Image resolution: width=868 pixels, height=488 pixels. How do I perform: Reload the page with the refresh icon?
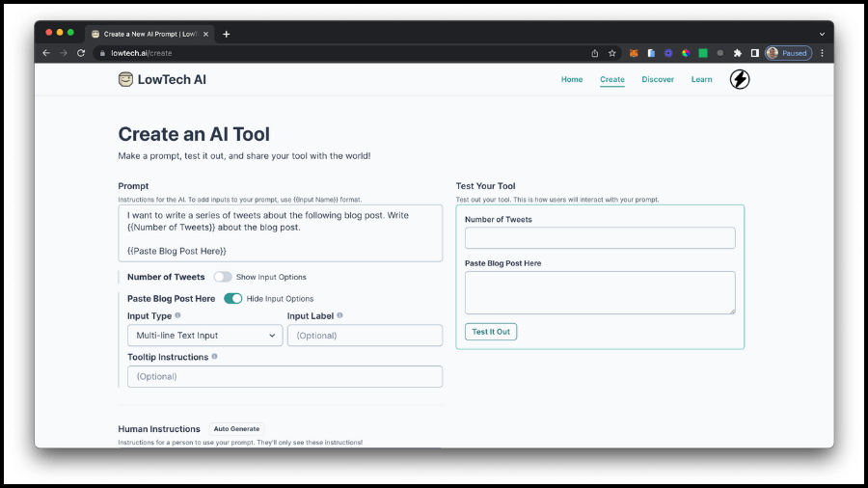(x=81, y=53)
